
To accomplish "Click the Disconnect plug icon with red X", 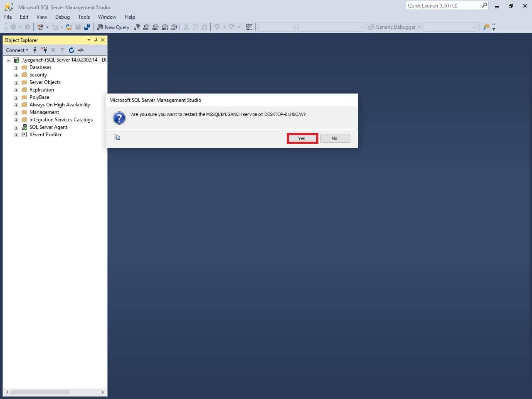I will click(44, 50).
